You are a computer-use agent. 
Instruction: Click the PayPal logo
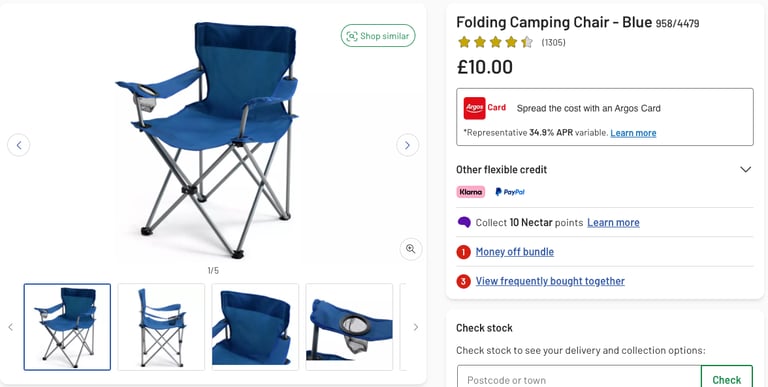(510, 192)
